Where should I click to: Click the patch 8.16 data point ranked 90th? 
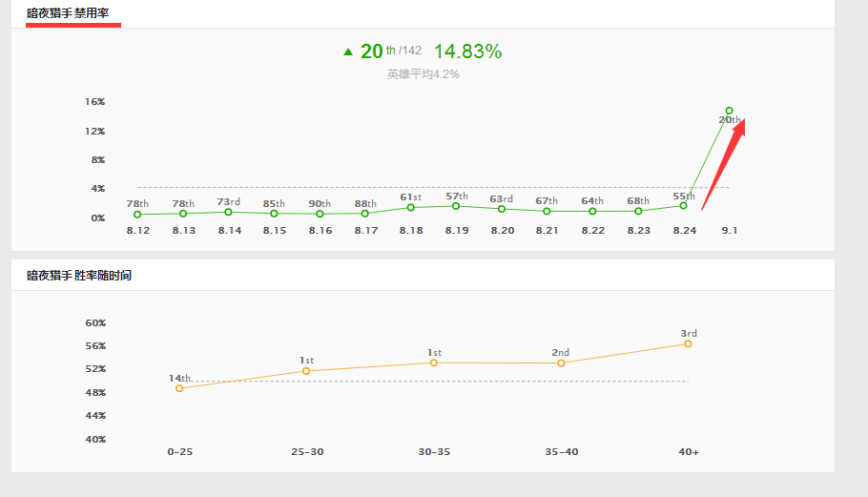point(320,214)
